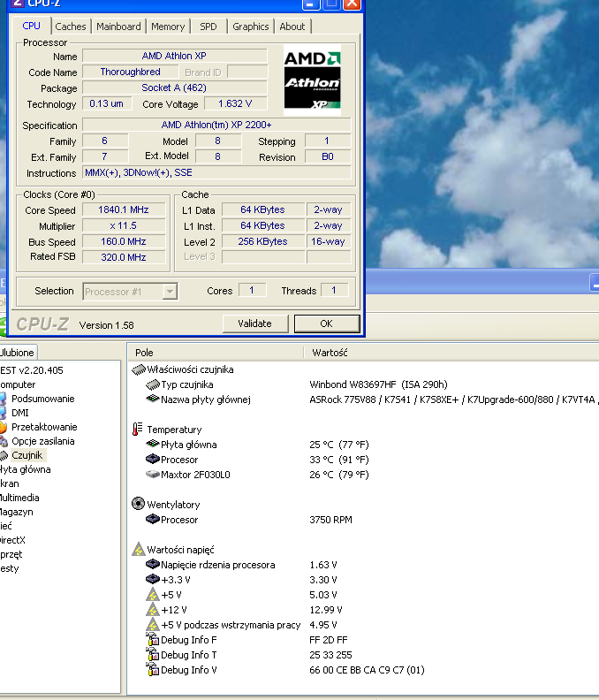Click the Bus Speed 160.0 MHz field
Screen dimensions: 599x700
[124, 241]
